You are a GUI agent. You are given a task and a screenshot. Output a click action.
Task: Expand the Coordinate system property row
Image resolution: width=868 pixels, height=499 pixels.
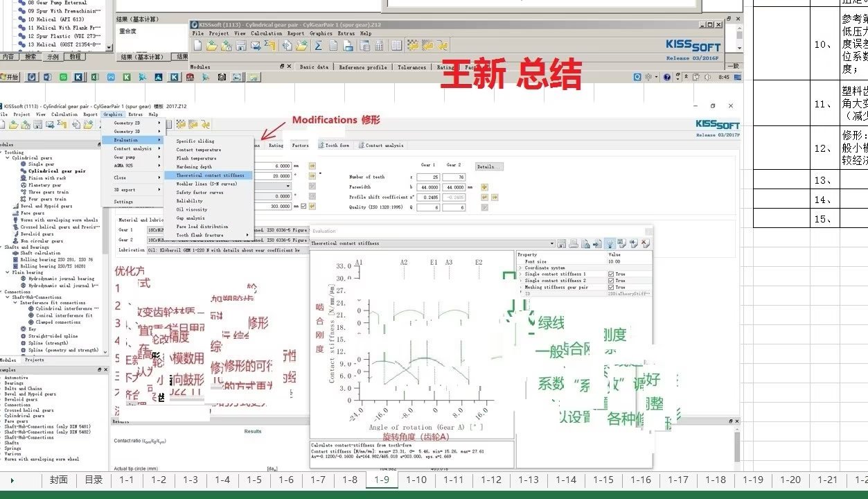[x=520, y=268]
